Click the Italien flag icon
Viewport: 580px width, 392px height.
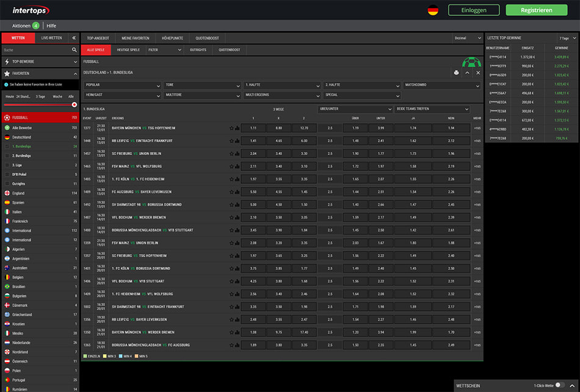pyautogui.click(x=7, y=212)
